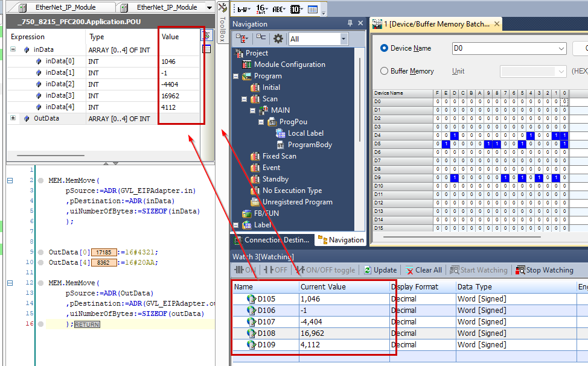Select Buffer Memory radio button
This screenshot has height=366, width=588.
click(384, 71)
